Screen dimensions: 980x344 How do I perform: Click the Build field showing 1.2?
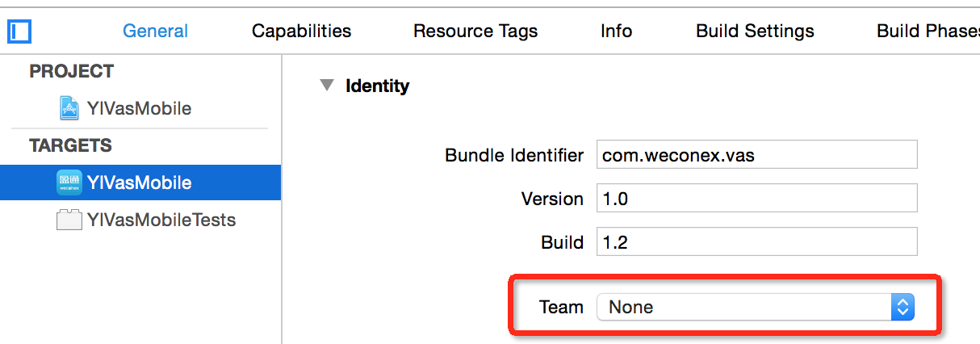coord(756,241)
